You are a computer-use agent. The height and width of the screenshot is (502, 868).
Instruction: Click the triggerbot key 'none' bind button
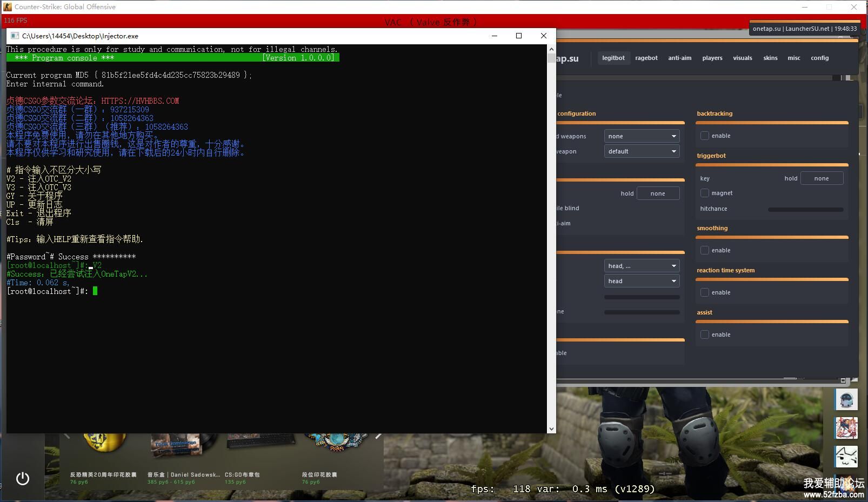pos(822,178)
